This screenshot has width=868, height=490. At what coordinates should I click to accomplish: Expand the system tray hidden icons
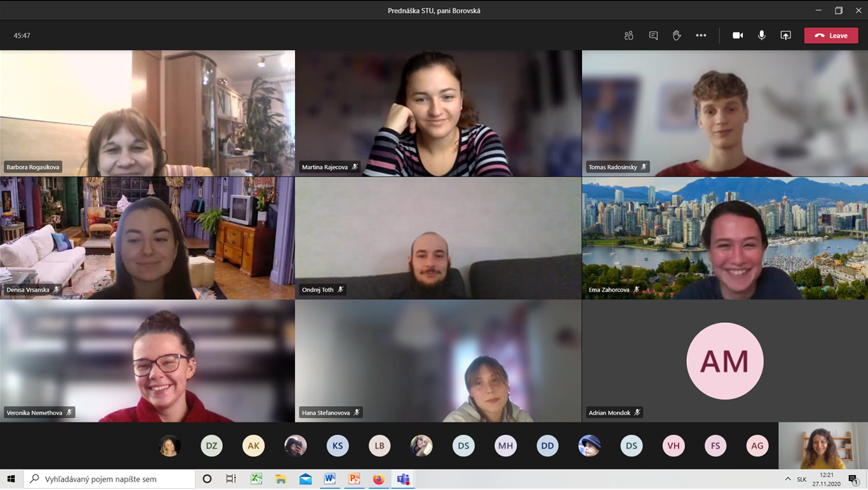point(788,479)
